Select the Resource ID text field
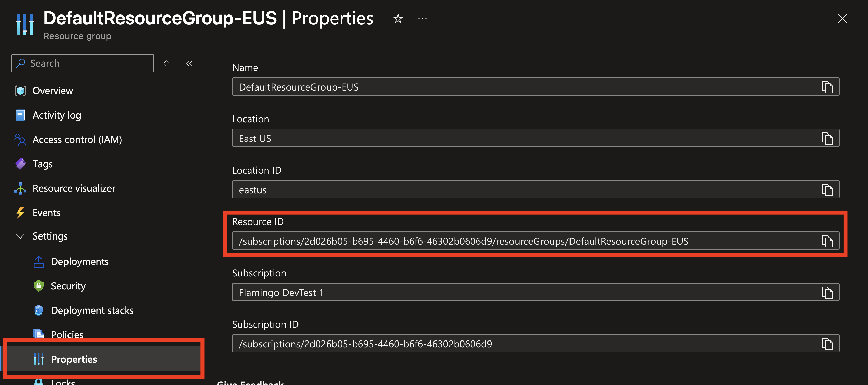The width and height of the screenshot is (868, 385). (x=505, y=241)
